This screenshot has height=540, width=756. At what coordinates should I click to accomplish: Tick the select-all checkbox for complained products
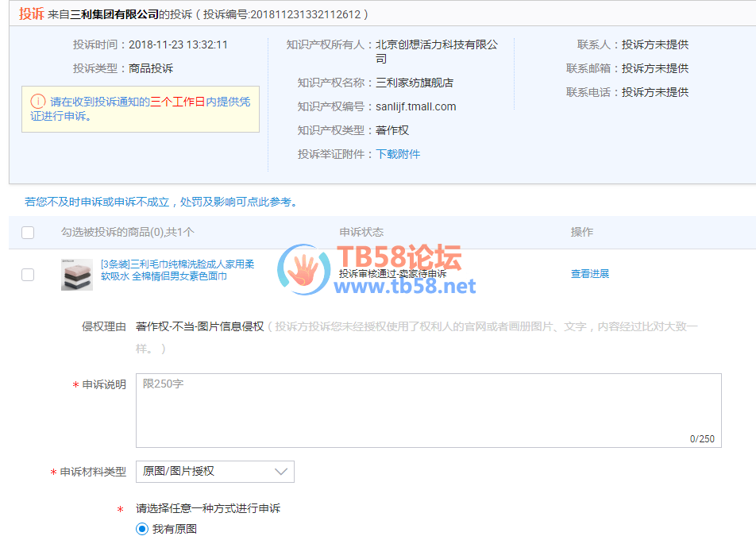pos(28,233)
